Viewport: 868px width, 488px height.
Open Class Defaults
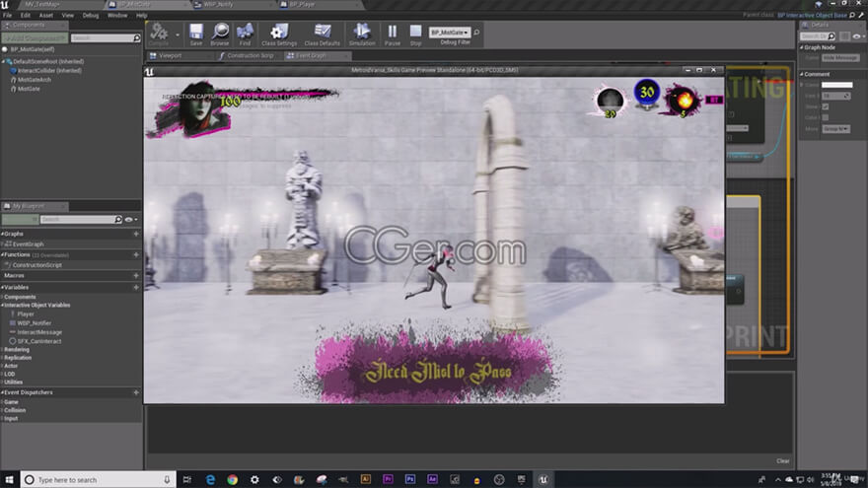tap(323, 34)
